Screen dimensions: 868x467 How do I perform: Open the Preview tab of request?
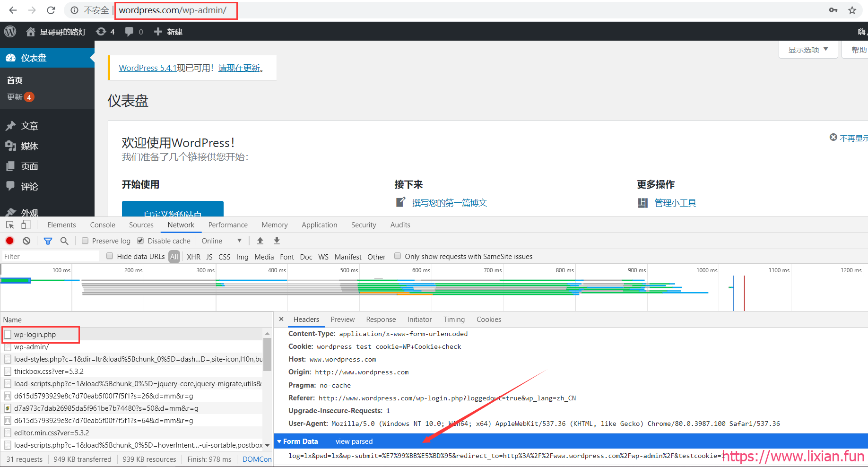pyautogui.click(x=343, y=320)
